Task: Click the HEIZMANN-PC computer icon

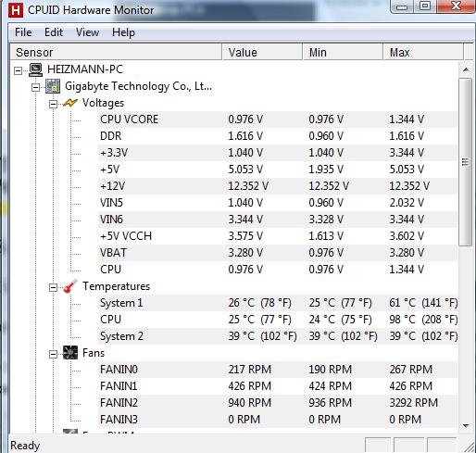Action: [x=35, y=69]
